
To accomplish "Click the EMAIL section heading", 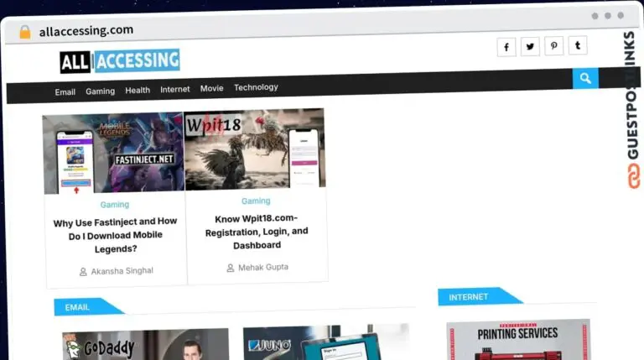I will coord(77,307).
